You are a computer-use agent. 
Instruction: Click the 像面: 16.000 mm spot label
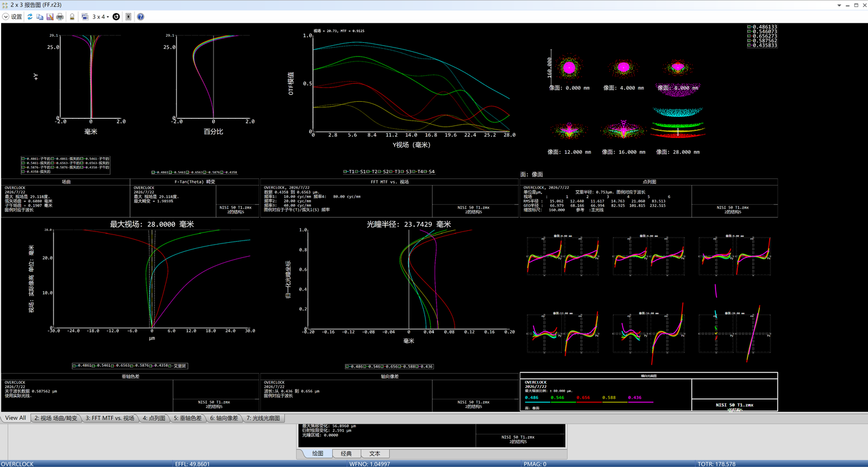pos(623,152)
